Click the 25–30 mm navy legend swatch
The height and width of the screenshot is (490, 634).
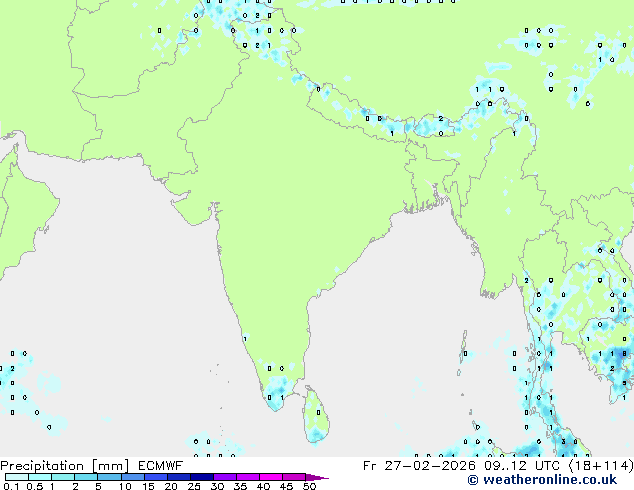[202, 477]
